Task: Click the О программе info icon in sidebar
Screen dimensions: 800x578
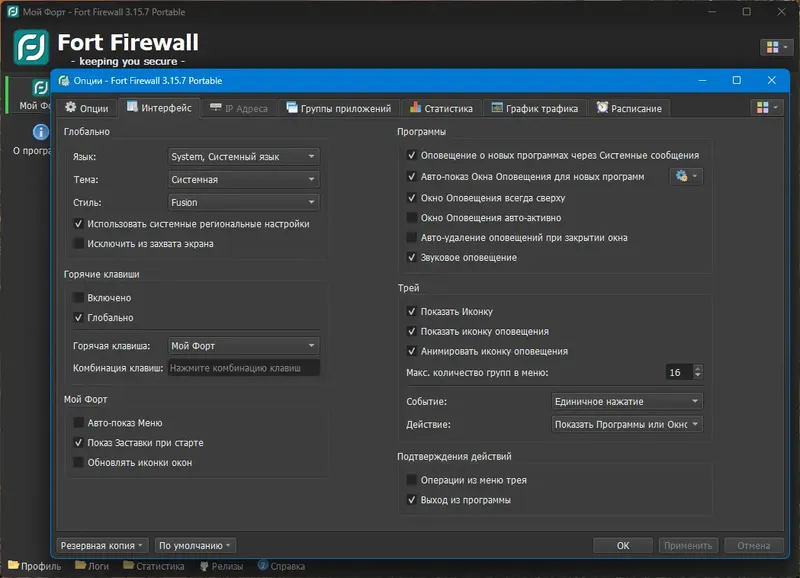Action: (x=40, y=130)
